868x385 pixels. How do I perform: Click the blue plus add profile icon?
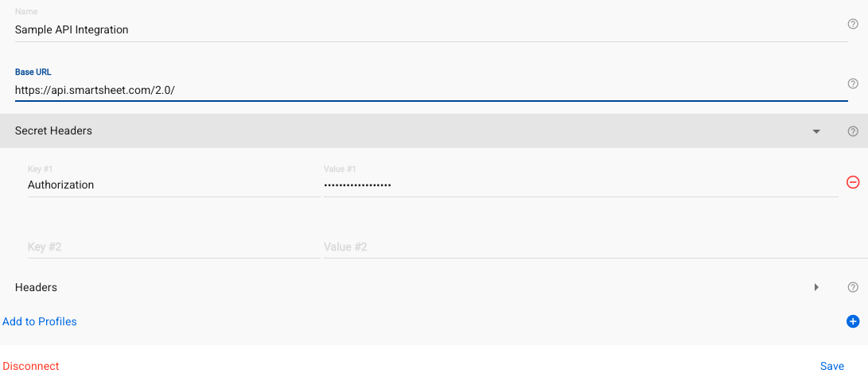pyautogui.click(x=853, y=321)
